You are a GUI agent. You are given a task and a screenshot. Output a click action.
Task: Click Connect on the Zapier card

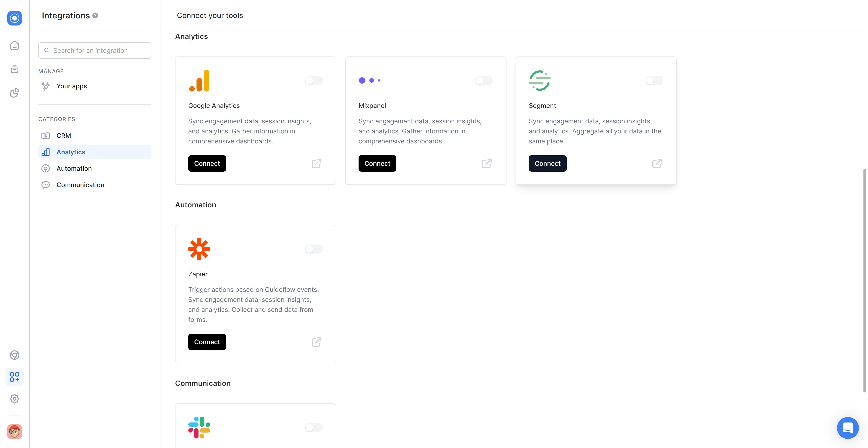(207, 342)
